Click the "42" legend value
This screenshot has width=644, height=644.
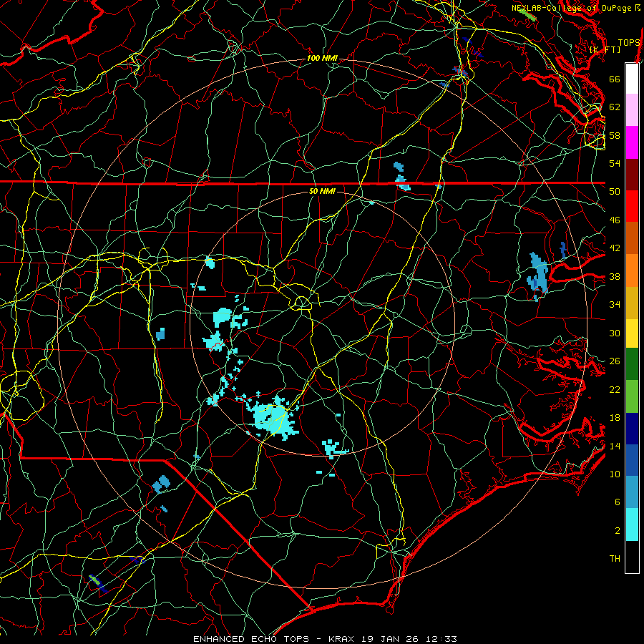(615, 248)
